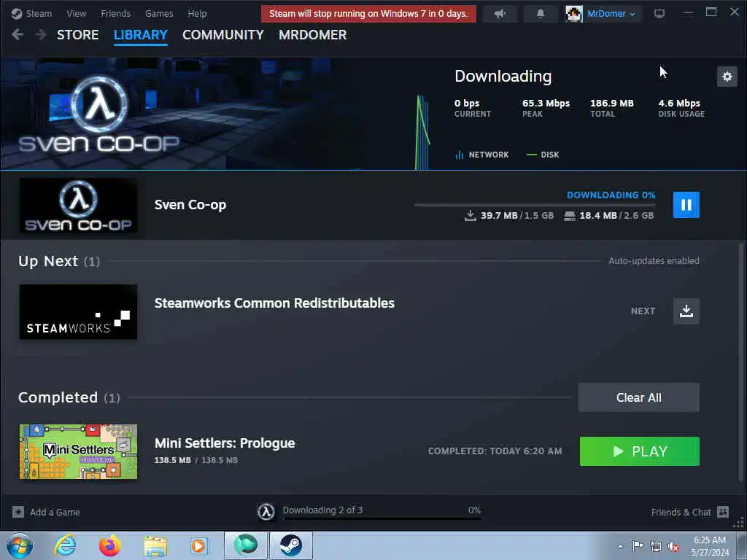Image resolution: width=747 pixels, height=560 pixels.
Task: Switch to the COMMUNITY tab
Action: [x=223, y=35]
